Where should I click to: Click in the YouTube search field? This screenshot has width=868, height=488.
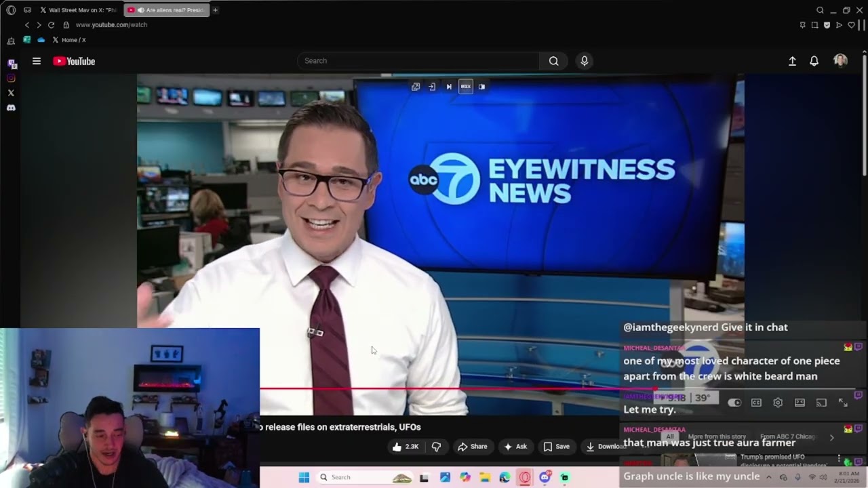tap(418, 61)
